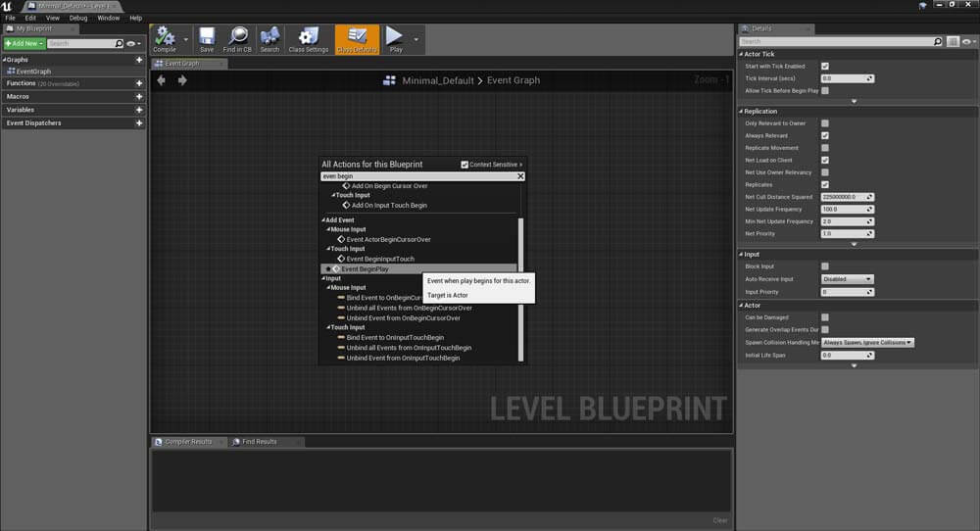Open the Compile options dropdown arrow

[x=185, y=39]
